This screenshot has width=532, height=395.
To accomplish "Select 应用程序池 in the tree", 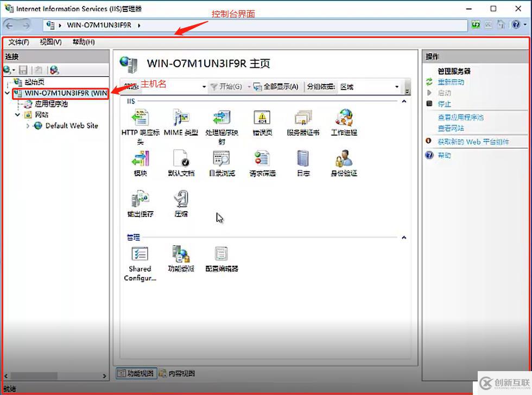I will [x=51, y=104].
